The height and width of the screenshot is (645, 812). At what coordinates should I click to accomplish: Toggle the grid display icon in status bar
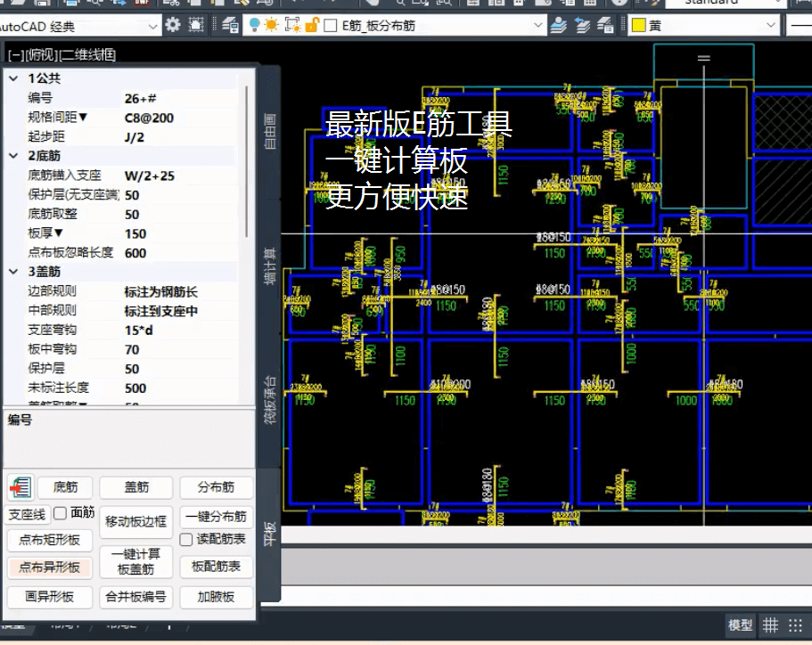770,625
